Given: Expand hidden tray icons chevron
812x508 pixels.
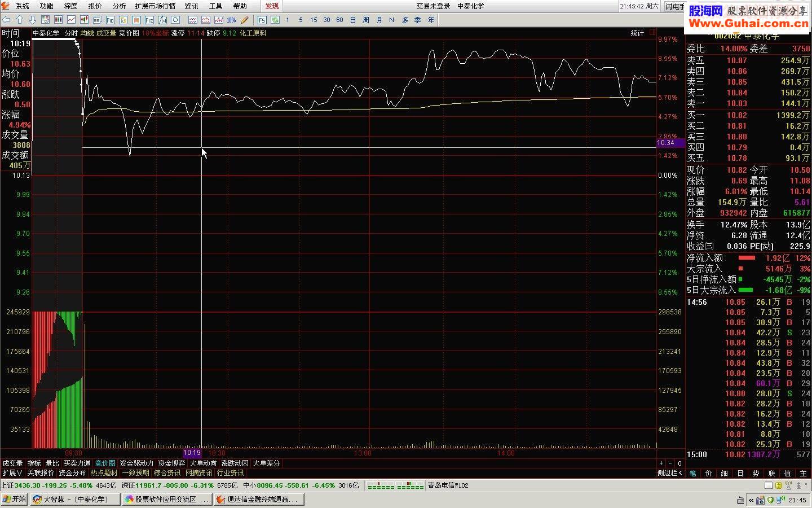Looking at the screenshot, I should point(751,500).
